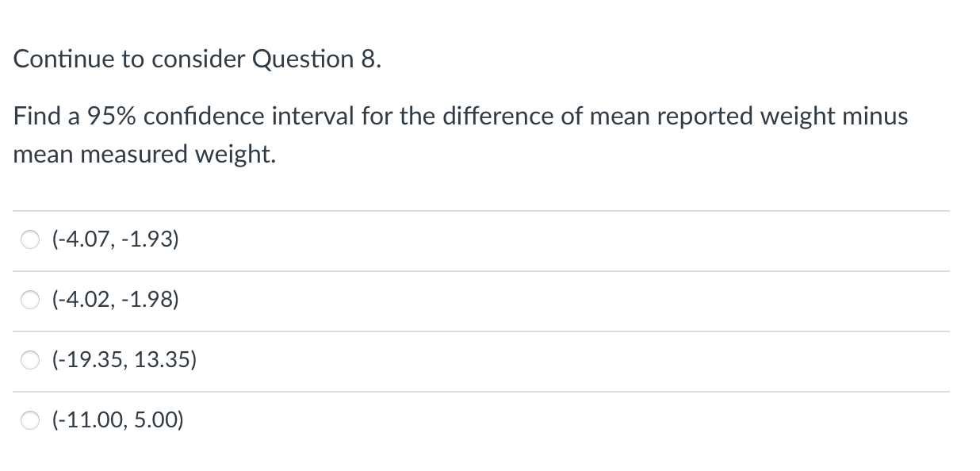Select the (-4.07, -1.93) radio button
The width and height of the screenshot is (980, 471).
(x=29, y=239)
